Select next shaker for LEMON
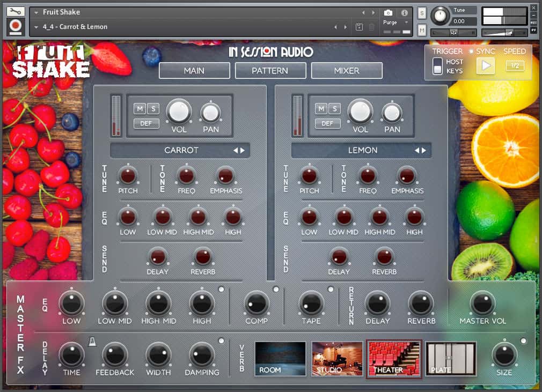Screen dimensions: 542x392 424,150
